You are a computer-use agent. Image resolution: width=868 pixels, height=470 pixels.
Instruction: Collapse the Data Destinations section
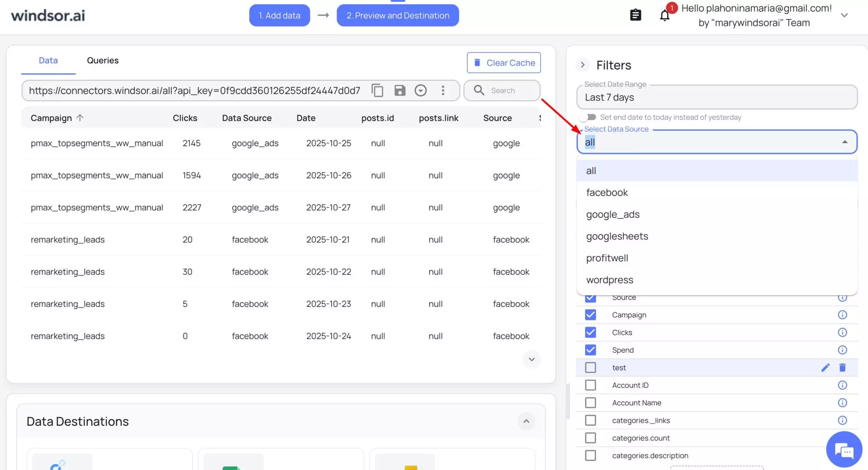click(x=526, y=421)
